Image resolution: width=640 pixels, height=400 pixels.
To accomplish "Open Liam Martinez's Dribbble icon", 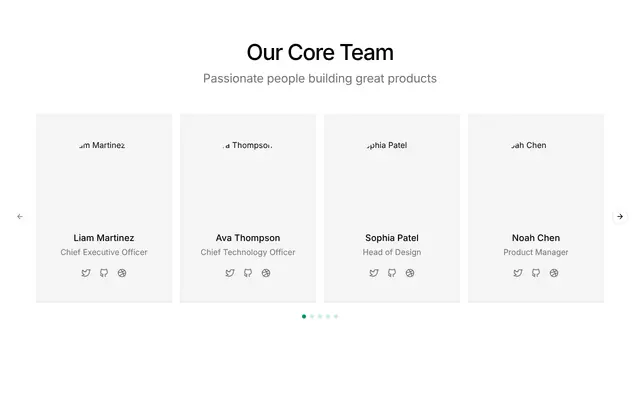I will click(122, 273).
